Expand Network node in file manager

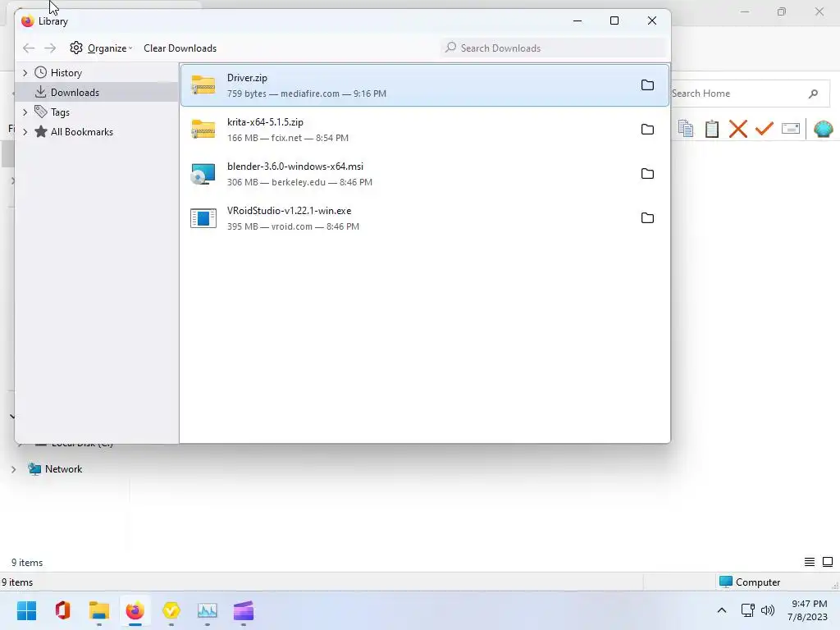(x=13, y=469)
